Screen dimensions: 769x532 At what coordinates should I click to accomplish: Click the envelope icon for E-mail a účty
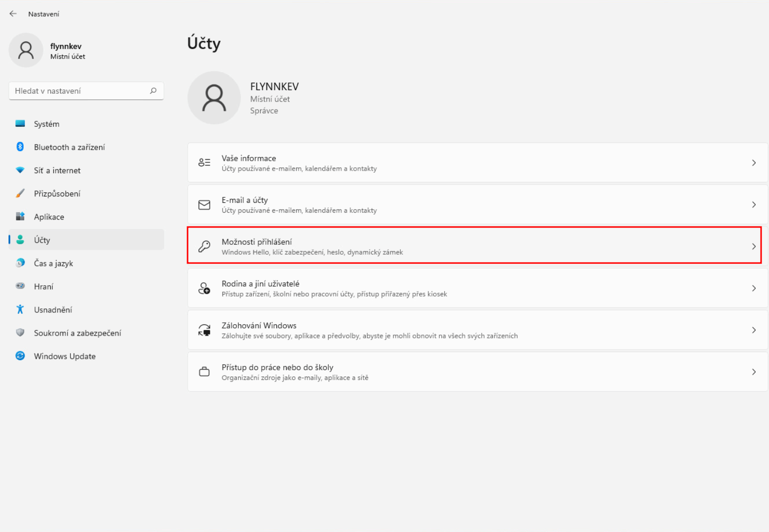click(x=204, y=205)
